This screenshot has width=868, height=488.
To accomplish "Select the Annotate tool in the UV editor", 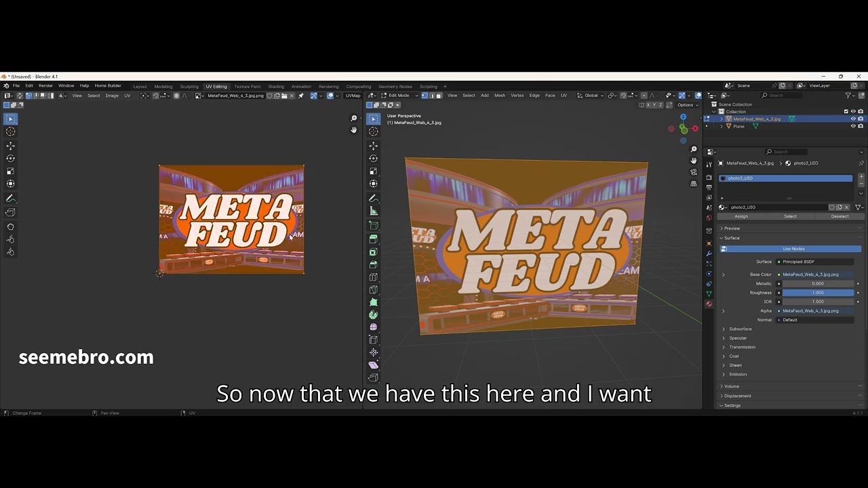I will 10,199.
